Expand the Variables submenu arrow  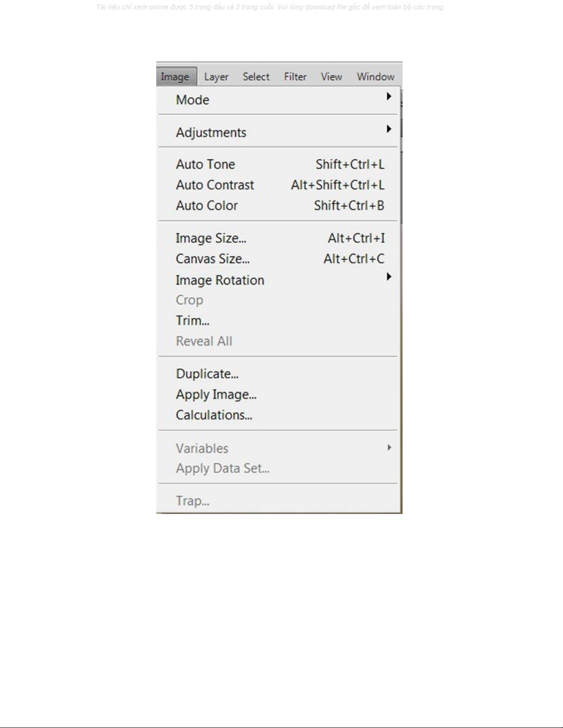(389, 447)
